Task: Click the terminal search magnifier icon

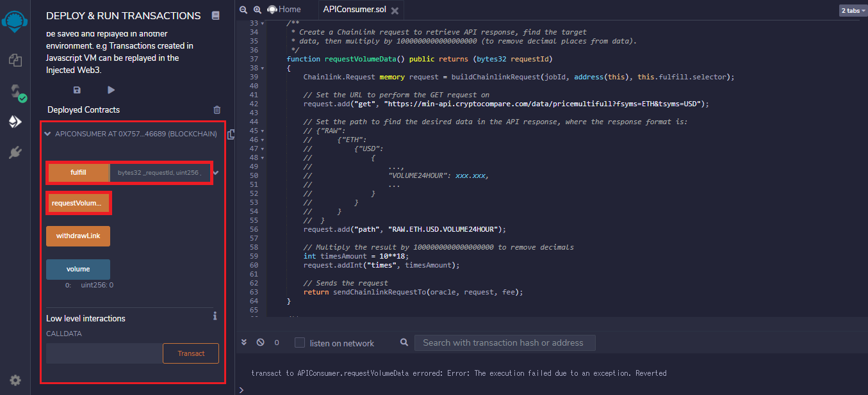Action: pyautogui.click(x=404, y=343)
